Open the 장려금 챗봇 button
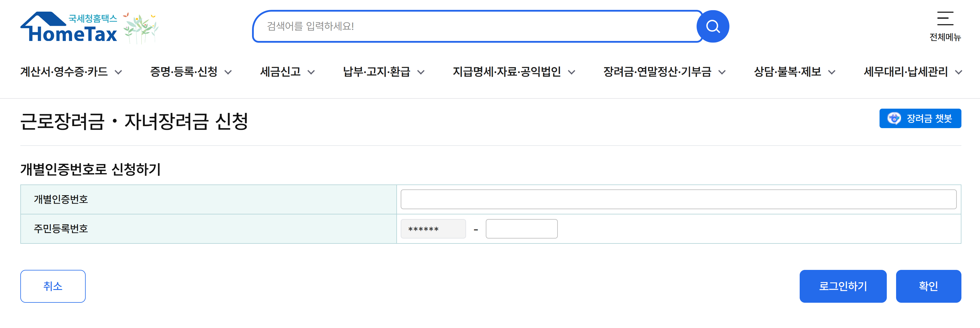Screen dimensions: 980x328 [x=928, y=118]
